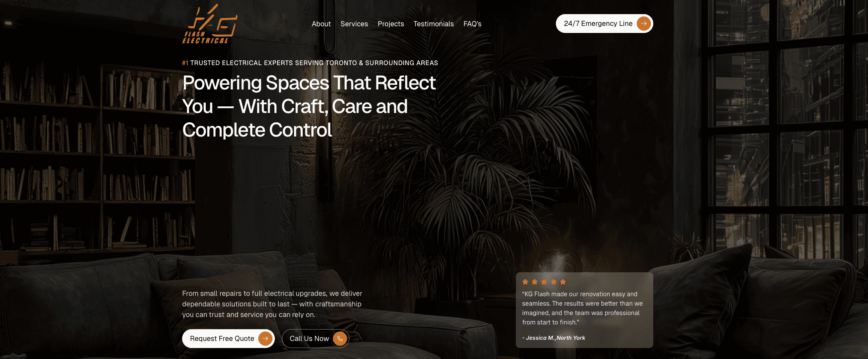This screenshot has width=868, height=359.
Task: Click the Request Free Quote button
Action: [x=228, y=339]
